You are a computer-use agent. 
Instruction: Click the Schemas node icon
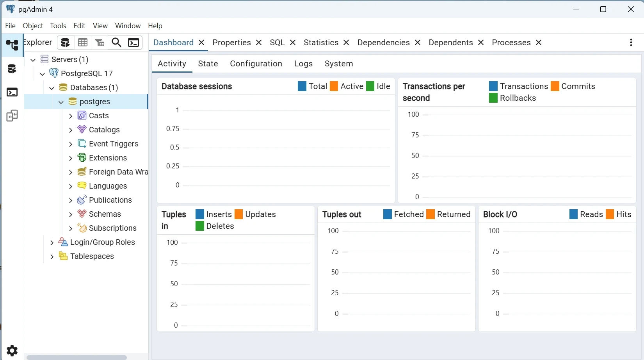coord(82,214)
